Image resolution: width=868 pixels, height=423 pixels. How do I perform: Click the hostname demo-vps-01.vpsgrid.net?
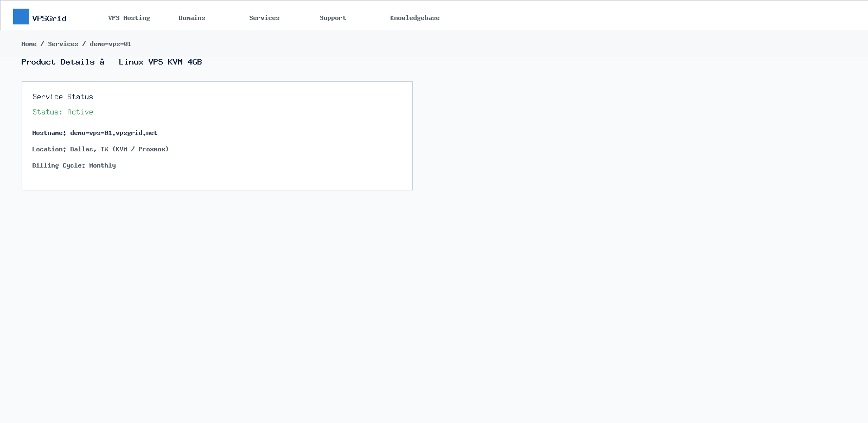coord(114,133)
